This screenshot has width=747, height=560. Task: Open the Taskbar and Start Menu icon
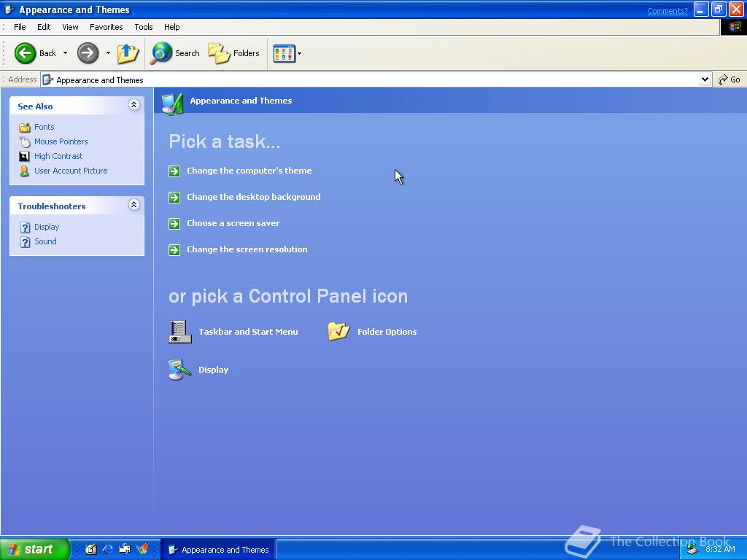(x=180, y=332)
